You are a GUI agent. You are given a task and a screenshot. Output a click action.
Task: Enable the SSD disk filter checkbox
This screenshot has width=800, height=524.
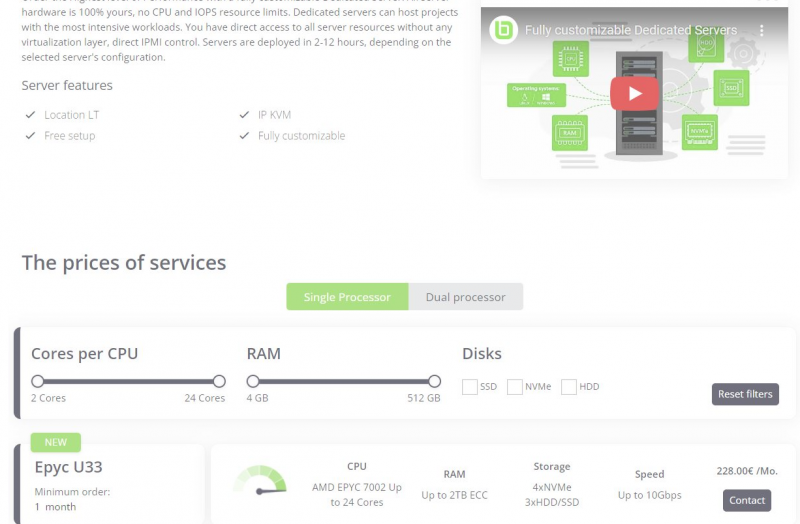click(469, 387)
